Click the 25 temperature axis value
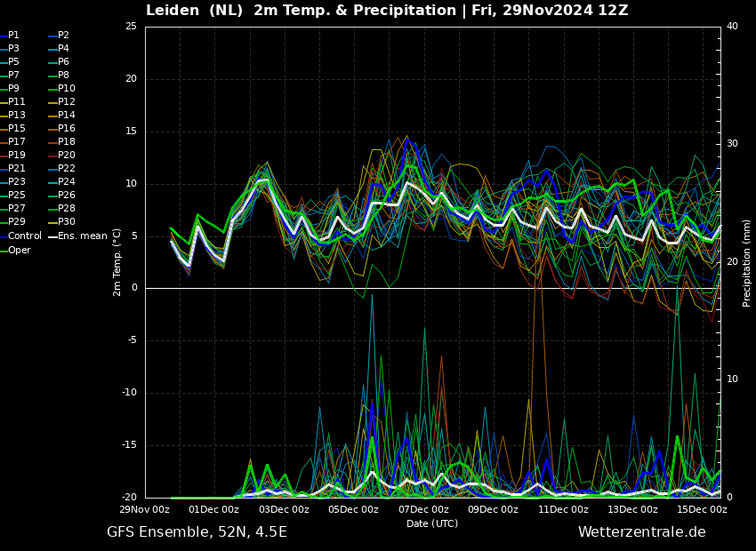Image resolution: width=756 pixels, height=551 pixels. (131, 27)
